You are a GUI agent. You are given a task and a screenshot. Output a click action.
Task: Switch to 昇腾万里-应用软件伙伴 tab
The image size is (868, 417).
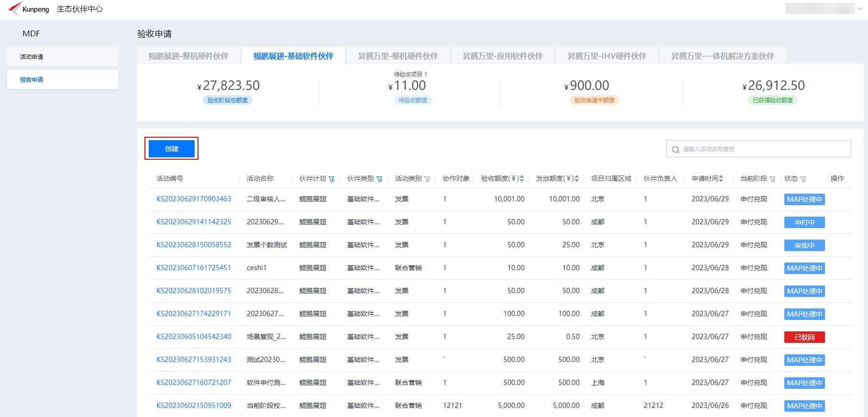tap(503, 56)
